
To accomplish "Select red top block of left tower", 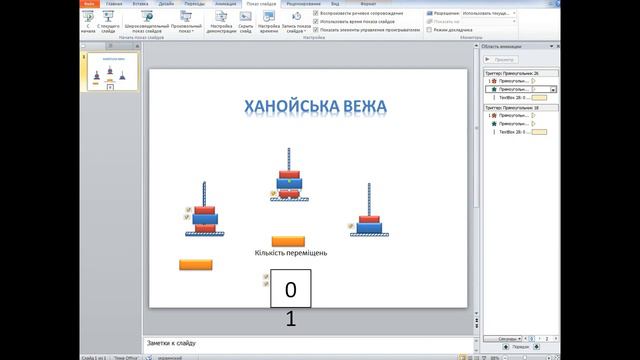I will coord(204,210).
